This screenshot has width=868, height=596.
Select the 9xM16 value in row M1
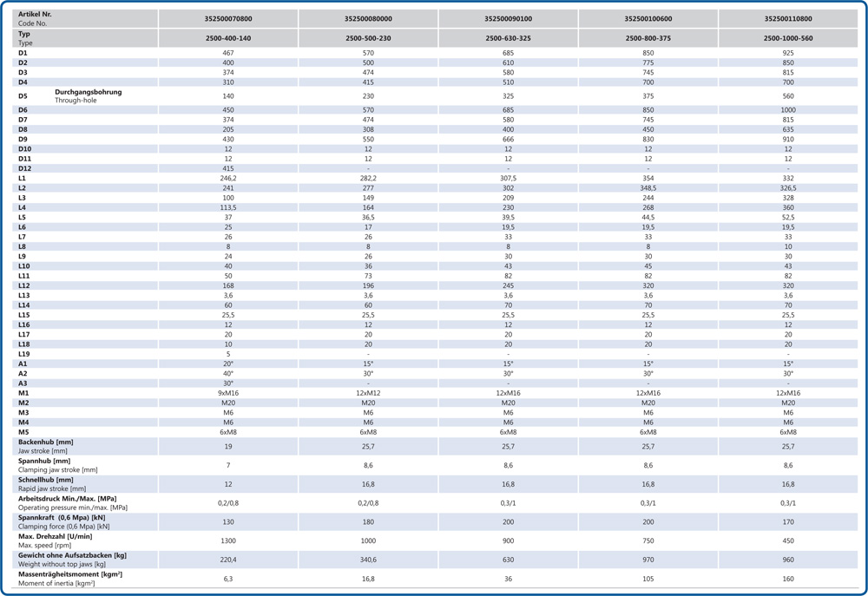(228, 393)
